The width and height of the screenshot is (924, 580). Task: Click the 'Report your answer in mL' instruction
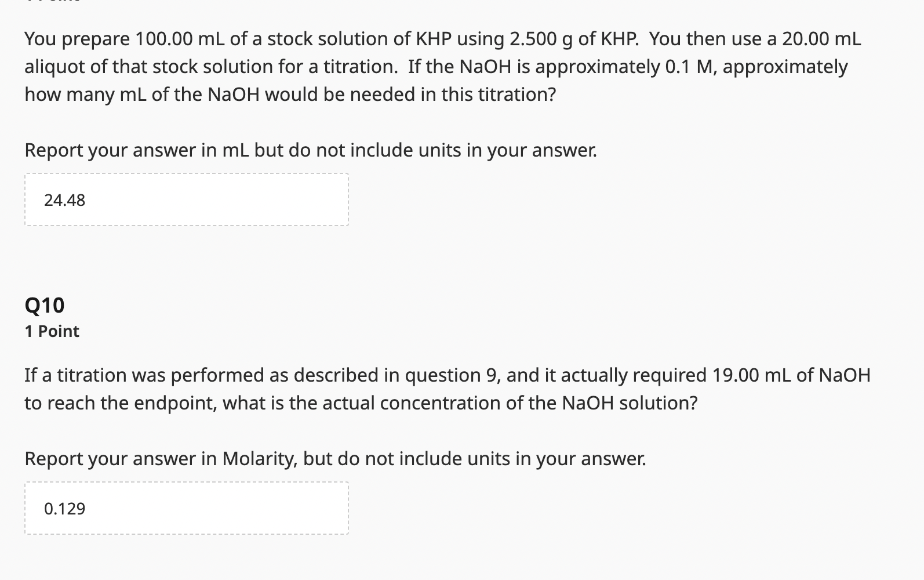click(x=311, y=150)
